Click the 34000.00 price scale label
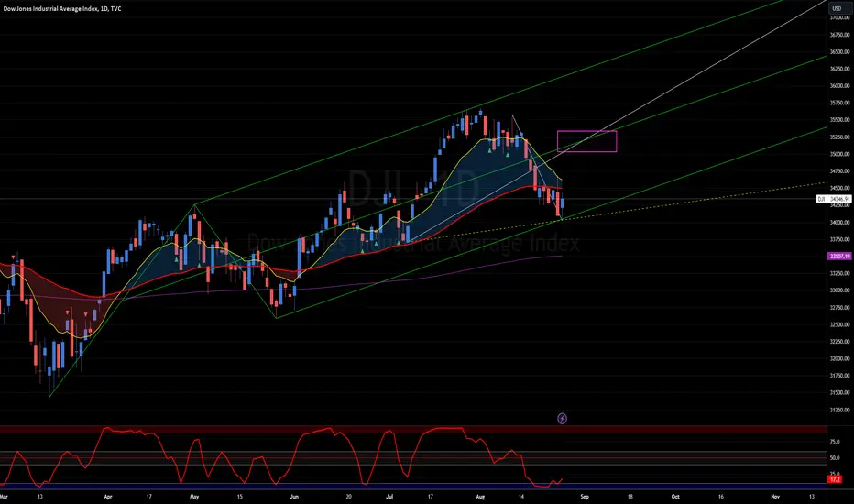Screen dimensions: 854x504 [839, 223]
